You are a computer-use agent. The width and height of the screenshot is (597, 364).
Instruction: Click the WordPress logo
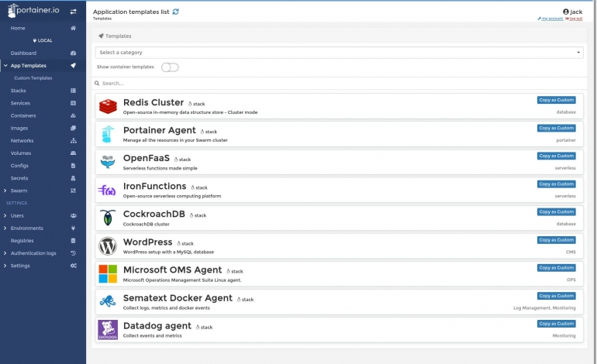(x=108, y=246)
